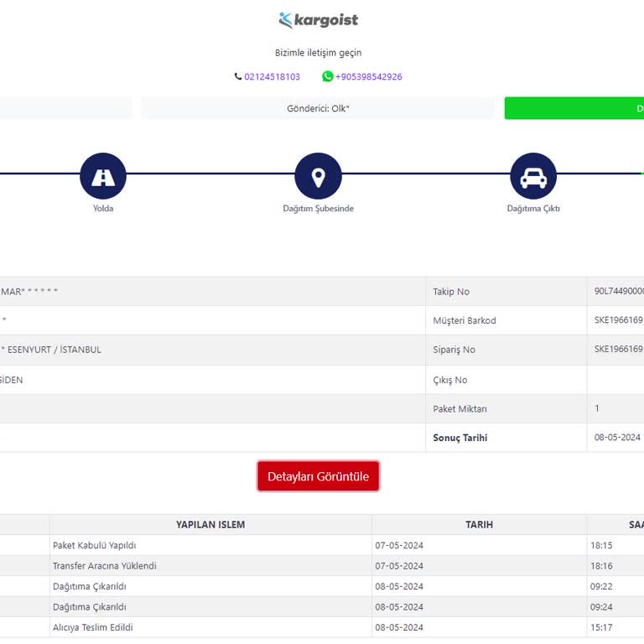This screenshot has width=644, height=644.
Task: Click the Müşteri Barkod label
Action: click(x=464, y=320)
